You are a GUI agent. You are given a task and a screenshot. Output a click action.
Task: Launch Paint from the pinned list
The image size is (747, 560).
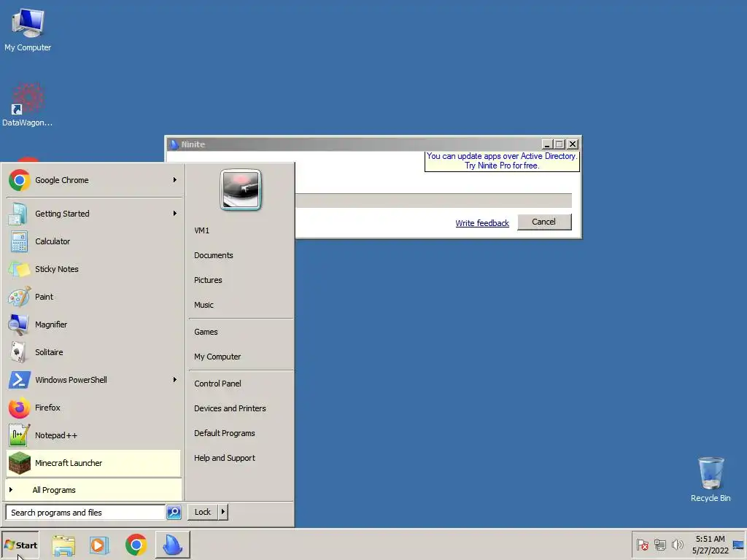(93, 297)
